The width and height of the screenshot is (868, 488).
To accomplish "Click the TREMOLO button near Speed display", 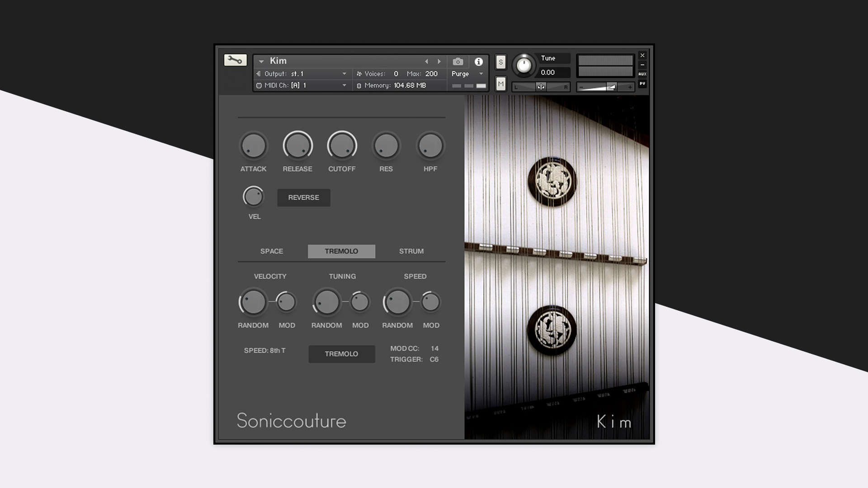I will pos(341,354).
